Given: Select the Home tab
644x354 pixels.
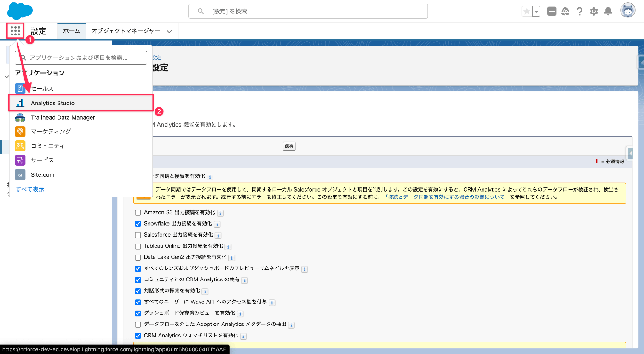Looking at the screenshot, I should [x=71, y=31].
